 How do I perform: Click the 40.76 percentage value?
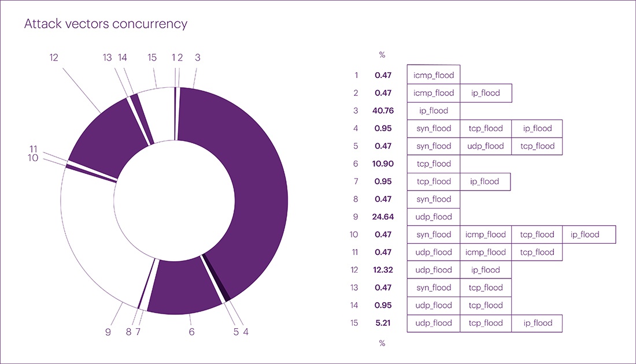click(x=383, y=111)
